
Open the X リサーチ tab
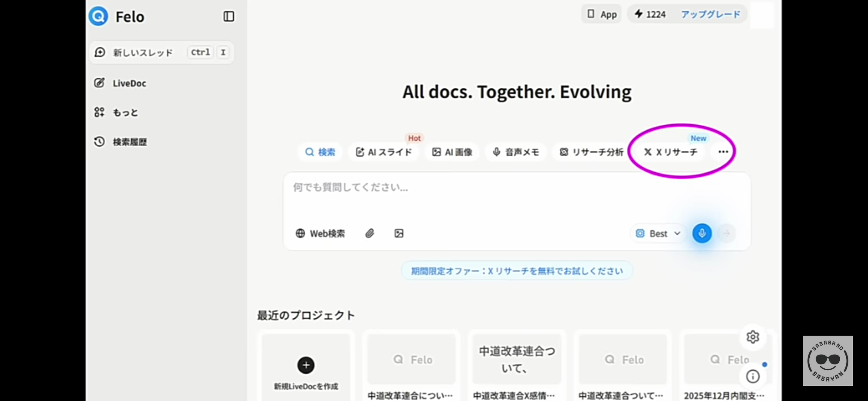(671, 152)
